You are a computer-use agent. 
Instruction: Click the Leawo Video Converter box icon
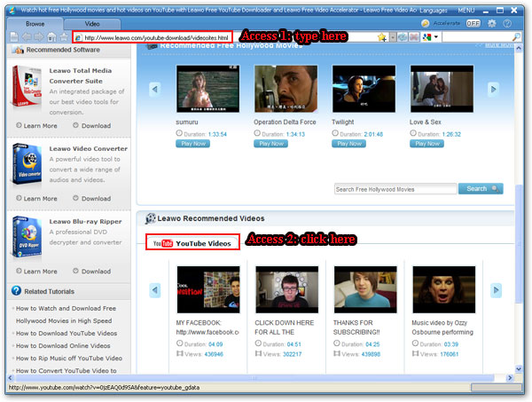[27, 164]
